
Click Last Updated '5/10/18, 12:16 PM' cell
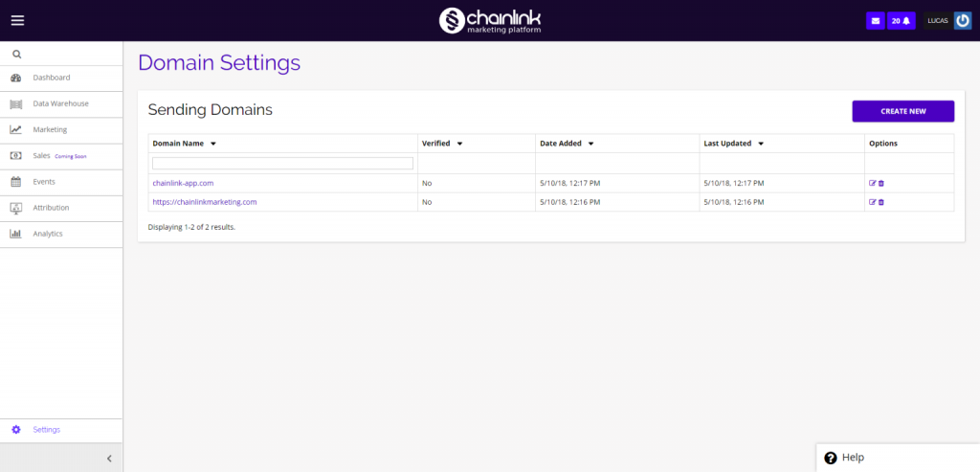pyautogui.click(x=734, y=202)
